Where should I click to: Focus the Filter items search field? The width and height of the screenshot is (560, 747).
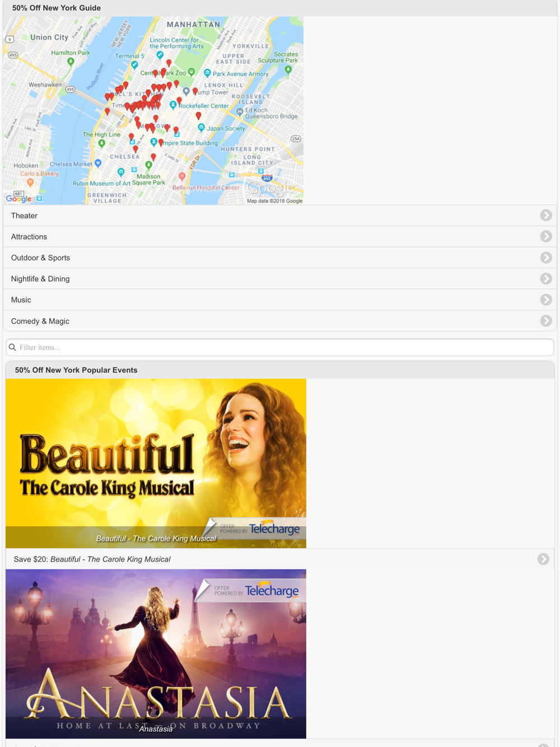(280, 347)
